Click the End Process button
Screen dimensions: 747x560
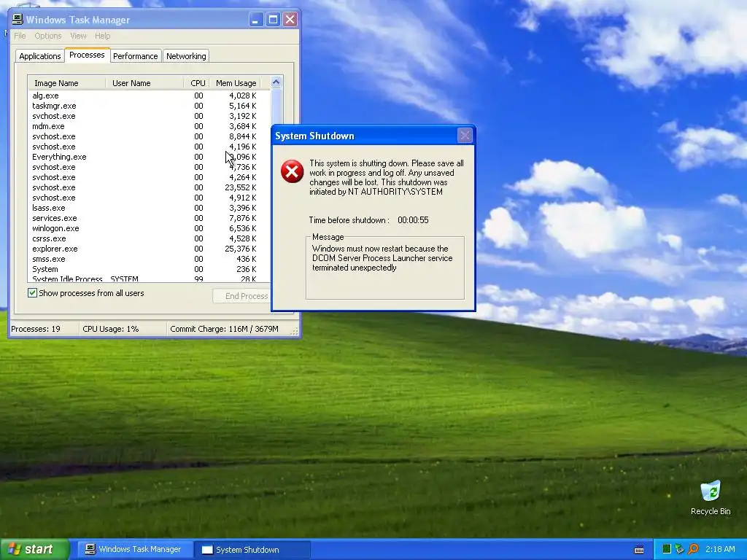point(242,296)
